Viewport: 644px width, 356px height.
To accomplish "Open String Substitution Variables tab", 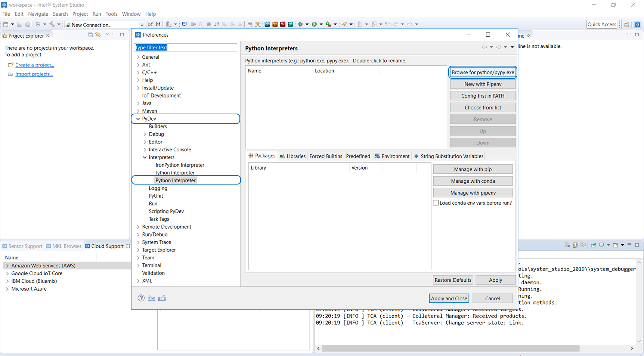I will 448,156.
